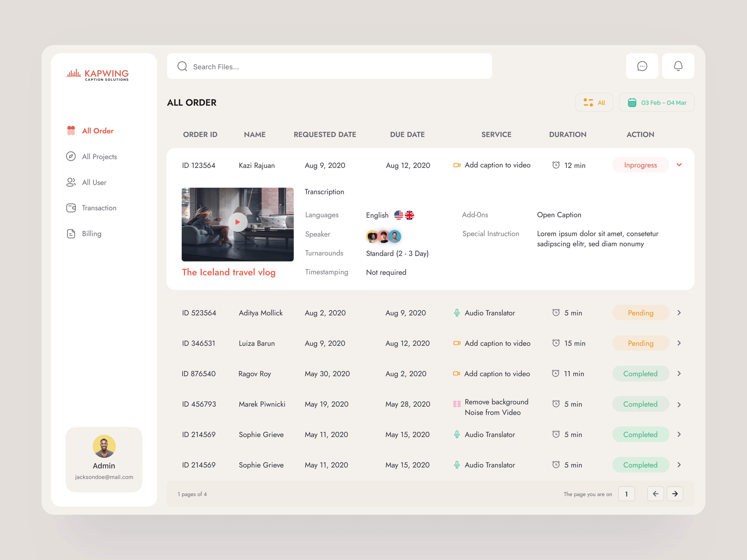Expand the ID 876540 order details
The height and width of the screenshot is (560, 747).
679,374
